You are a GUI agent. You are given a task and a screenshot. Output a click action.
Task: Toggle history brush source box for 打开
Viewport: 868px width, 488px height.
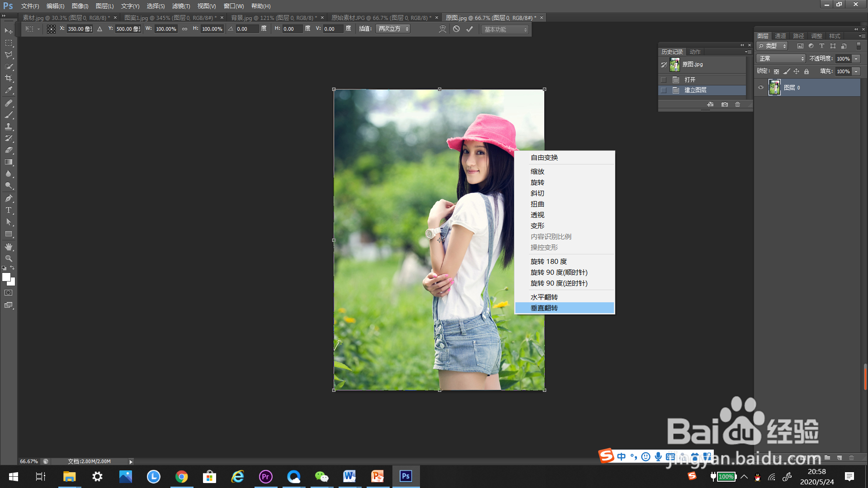tap(664, 80)
